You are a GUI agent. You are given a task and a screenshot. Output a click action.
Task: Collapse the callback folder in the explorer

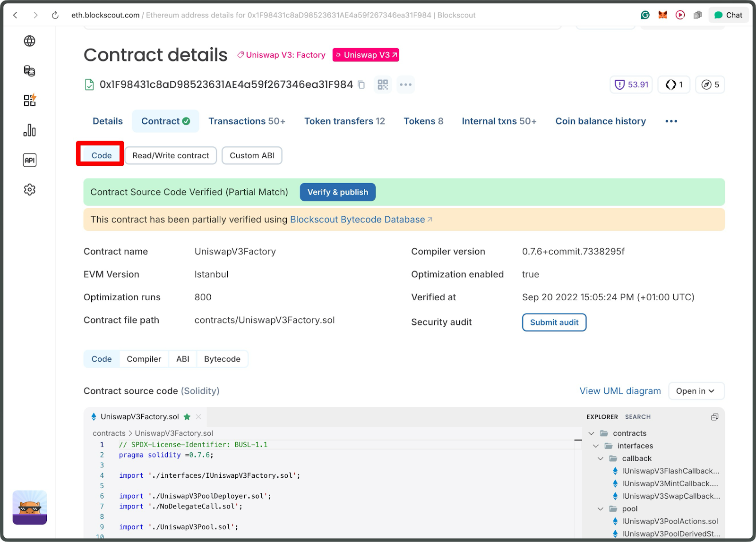coord(601,458)
